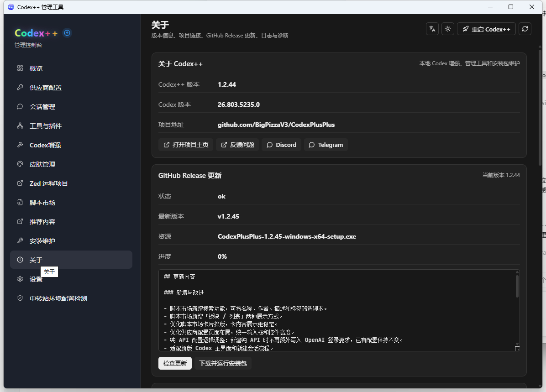The height and width of the screenshot is (392, 546).
Task: Click the key icon for 供应商配置
Action: pyautogui.click(x=20, y=87)
